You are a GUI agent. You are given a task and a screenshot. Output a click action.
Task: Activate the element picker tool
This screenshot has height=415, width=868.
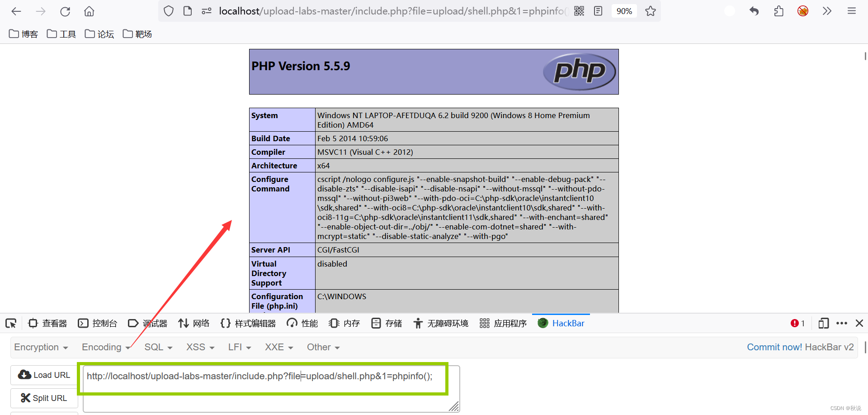[11, 323]
